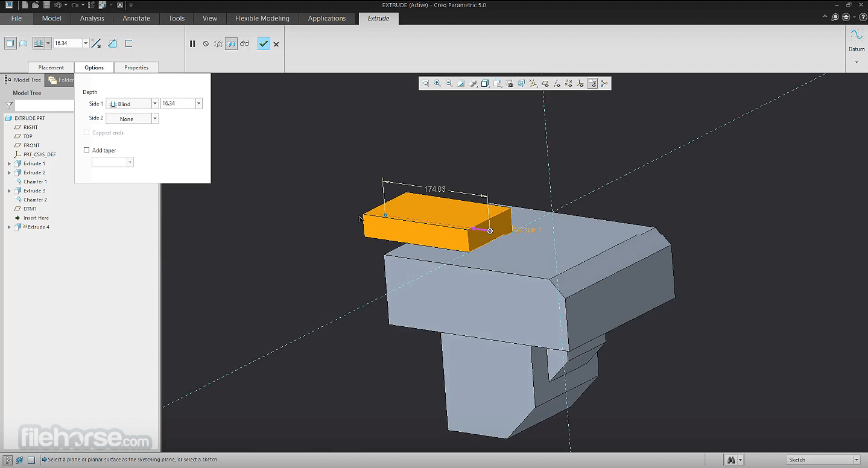Image resolution: width=868 pixels, height=468 pixels.
Task: Open the View Manager icon
Action: (x=509, y=83)
